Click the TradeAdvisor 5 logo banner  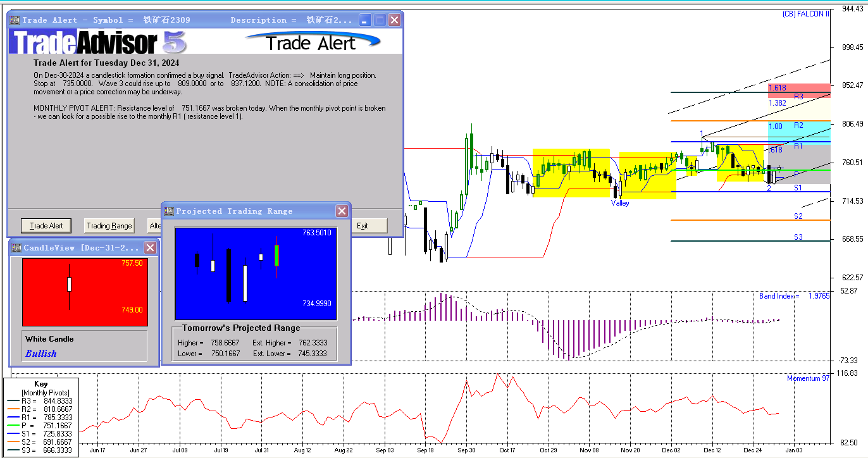(98, 42)
